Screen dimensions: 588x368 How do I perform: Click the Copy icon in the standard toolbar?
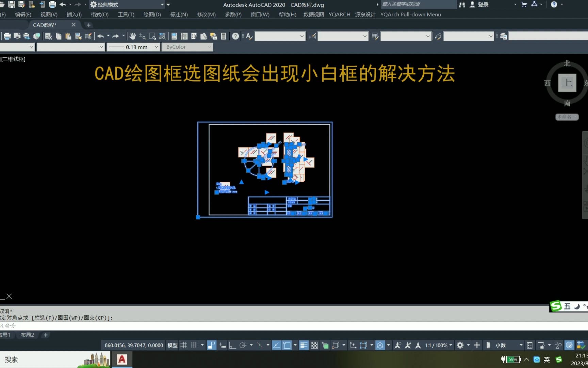(x=59, y=36)
